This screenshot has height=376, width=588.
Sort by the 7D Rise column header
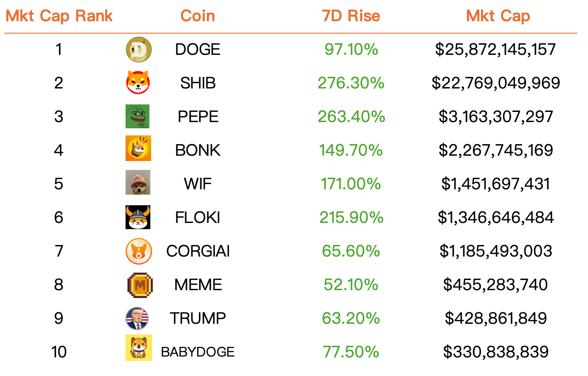click(351, 16)
